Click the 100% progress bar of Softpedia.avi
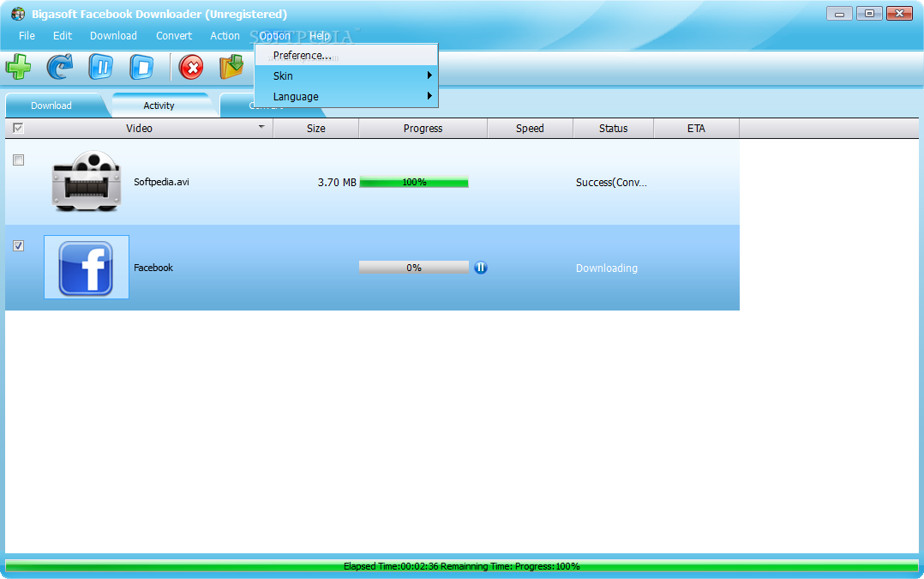Viewport: 924px width, 579px height. click(x=414, y=182)
